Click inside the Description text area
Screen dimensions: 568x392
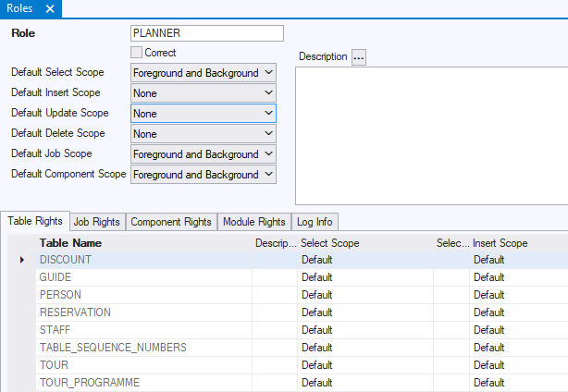431,135
